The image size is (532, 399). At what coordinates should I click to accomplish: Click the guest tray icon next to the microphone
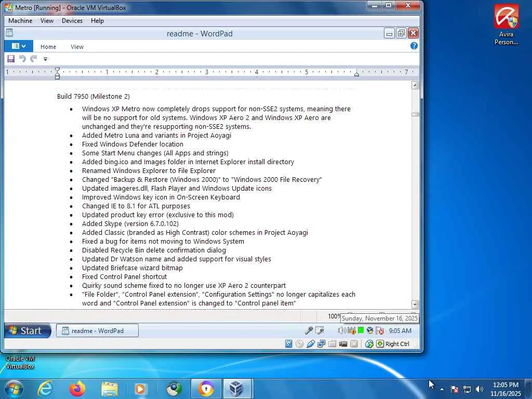point(320,330)
